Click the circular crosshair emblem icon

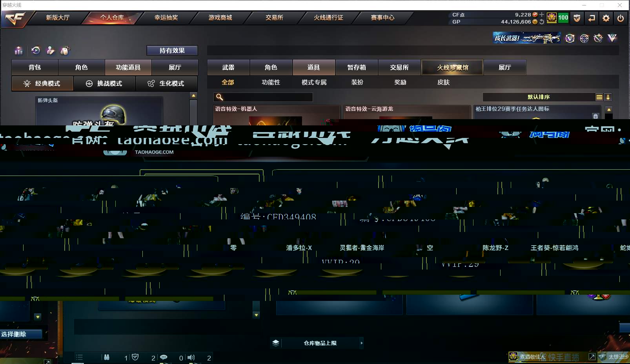pos(584,38)
